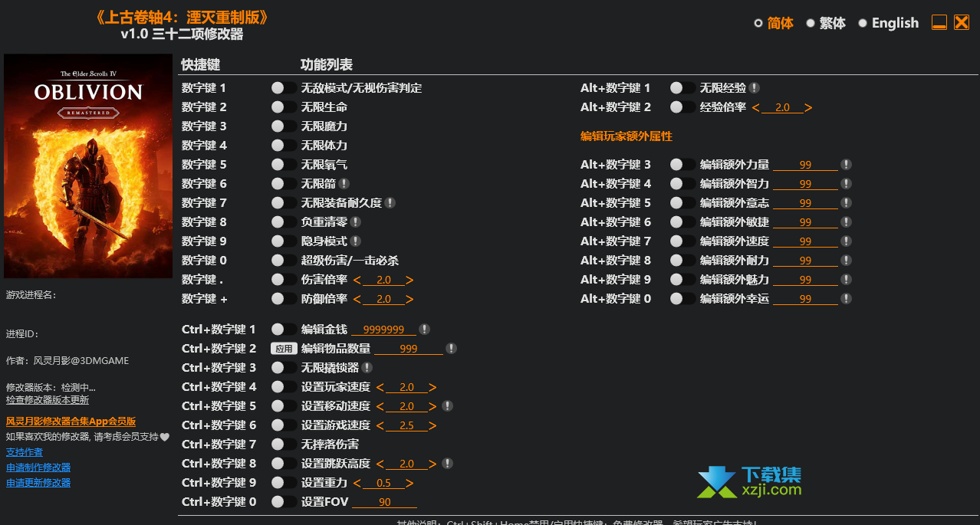Click 申请制作修改器 link
The image size is (980, 525).
(38, 468)
